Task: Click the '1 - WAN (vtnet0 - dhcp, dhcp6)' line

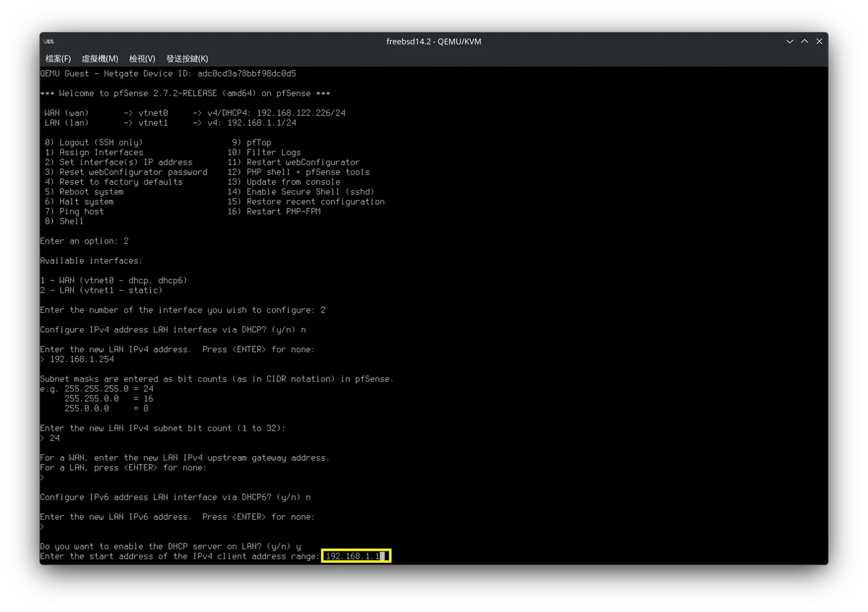Action: coord(113,280)
